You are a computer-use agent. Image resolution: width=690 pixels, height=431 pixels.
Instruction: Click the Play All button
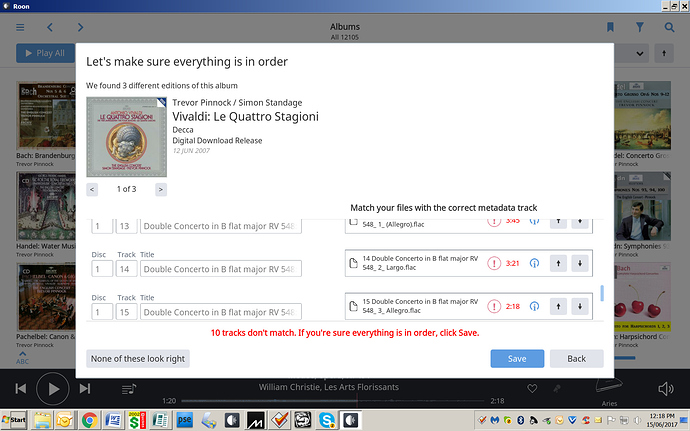pos(46,53)
